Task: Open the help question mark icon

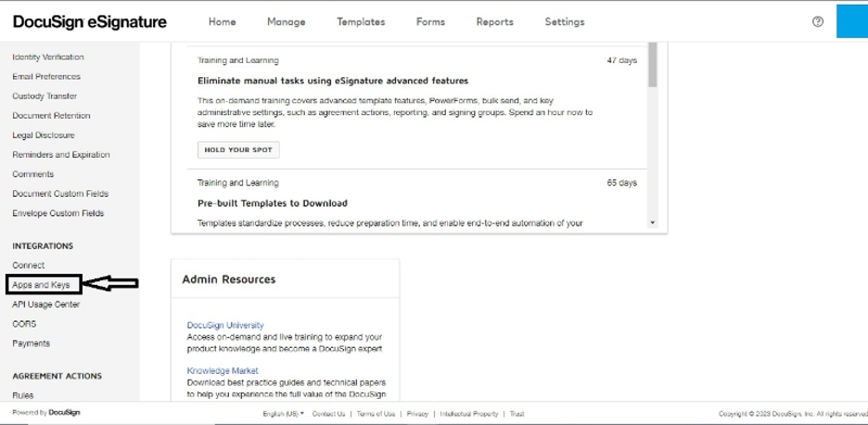Action: (818, 21)
